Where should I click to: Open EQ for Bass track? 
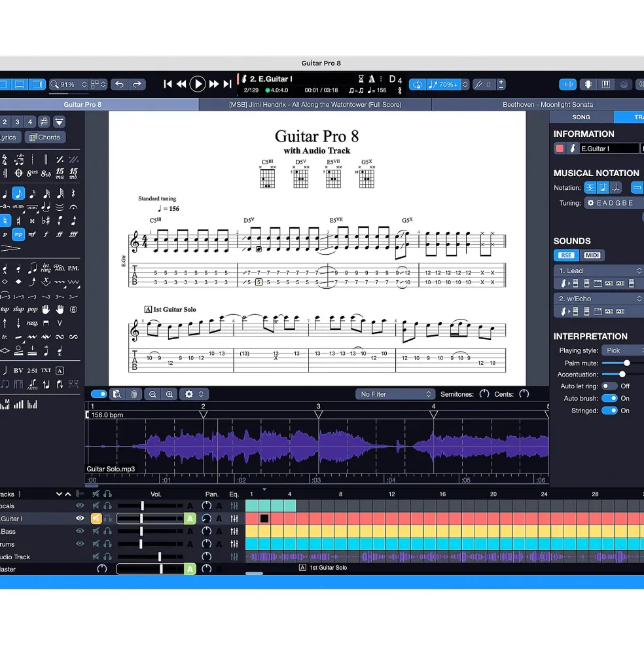234,532
